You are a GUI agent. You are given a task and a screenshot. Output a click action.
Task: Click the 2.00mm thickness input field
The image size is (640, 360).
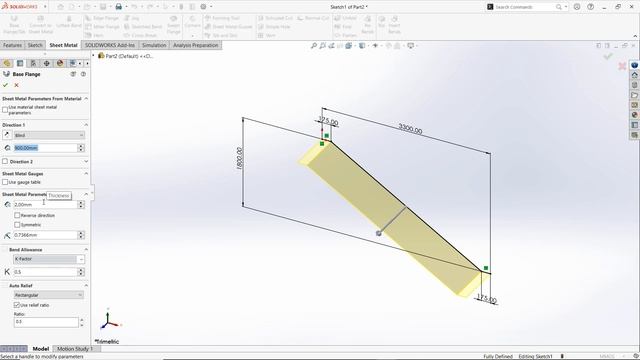click(x=45, y=204)
